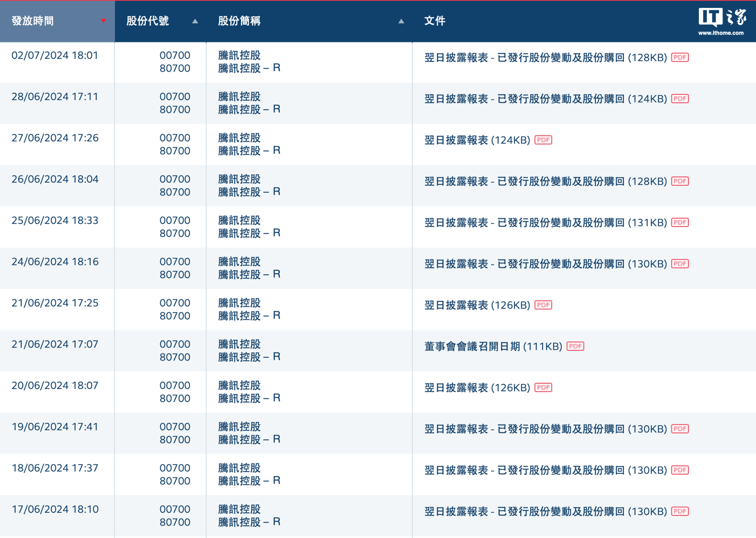Open PDF icon for 18/06/2024 17:37 document

tap(680, 470)
